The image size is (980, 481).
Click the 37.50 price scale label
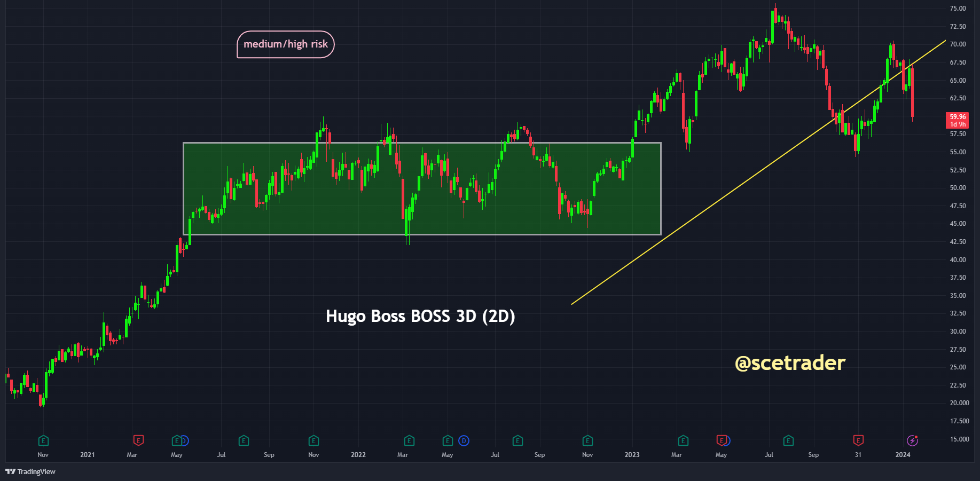pos(958,278)
